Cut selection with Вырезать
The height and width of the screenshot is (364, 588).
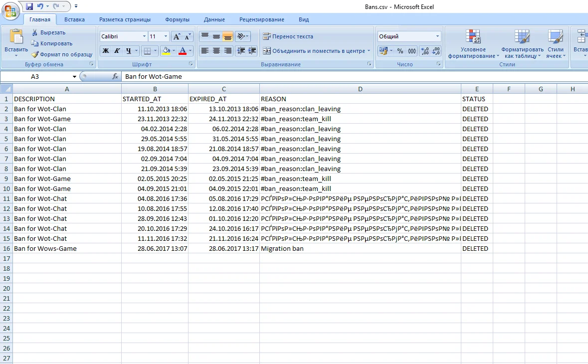[x=48, y=32]
